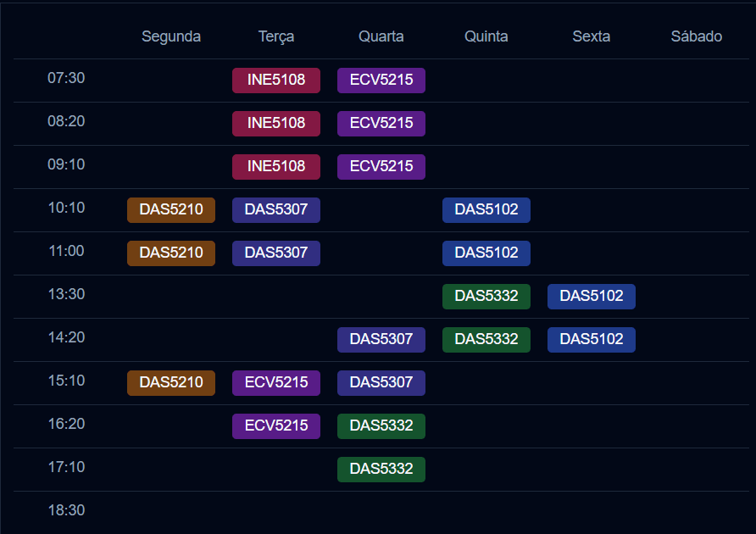
Task: Click DAS5102 at 14:20 on Sexta
Action: pyautogui.click(x=592, y=340)
